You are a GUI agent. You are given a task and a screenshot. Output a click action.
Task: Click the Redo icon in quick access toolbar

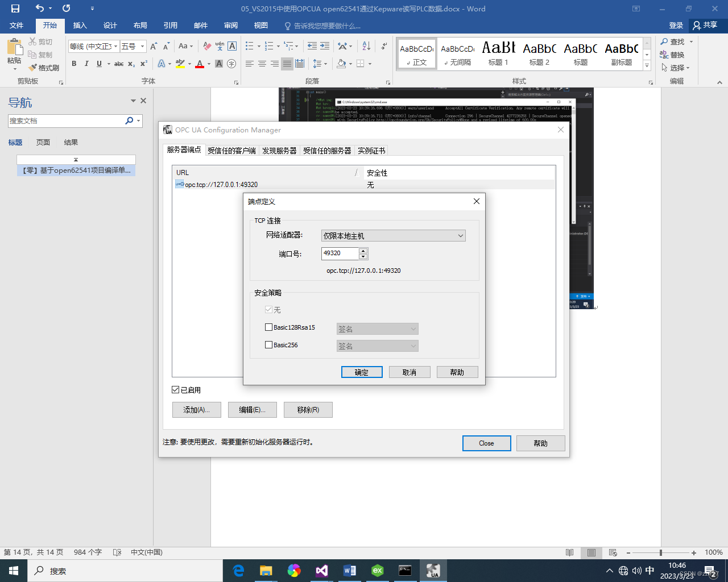(x=67, y=9)
